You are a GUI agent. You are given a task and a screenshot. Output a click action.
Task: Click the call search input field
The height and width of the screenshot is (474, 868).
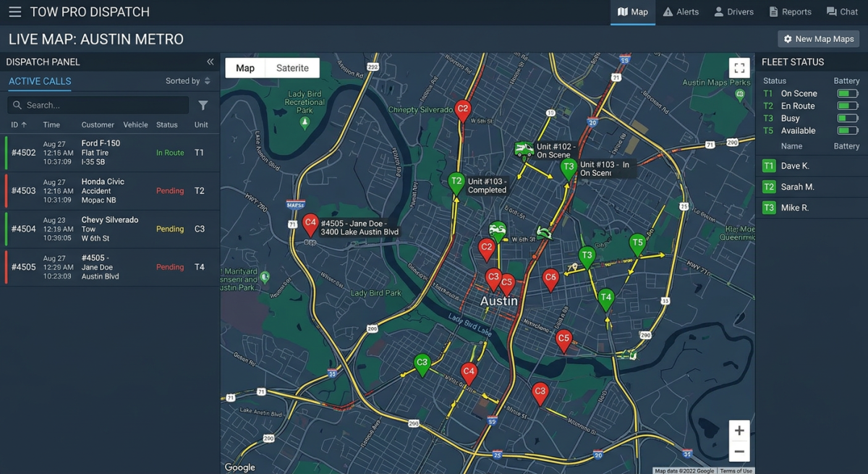pos(98,105)
